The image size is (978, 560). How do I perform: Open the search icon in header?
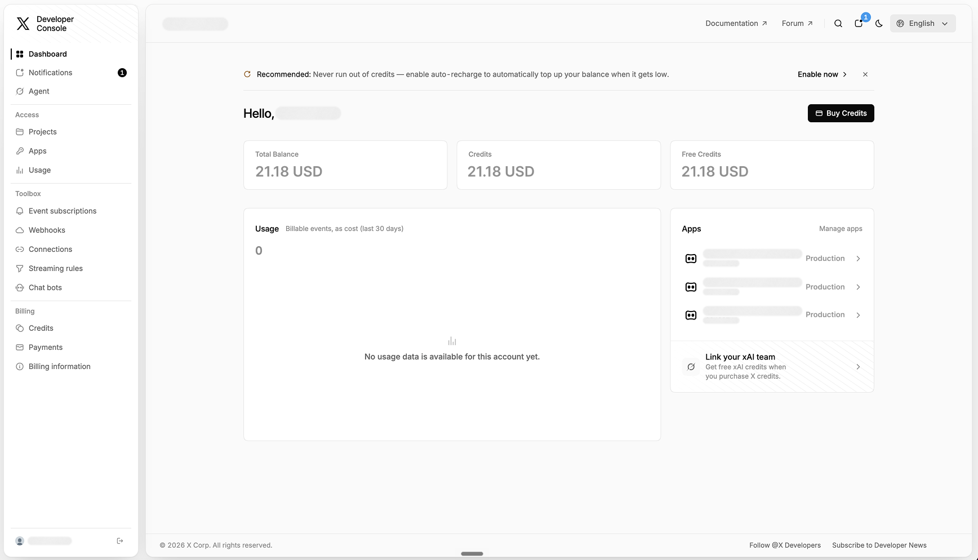click(838, 24)
